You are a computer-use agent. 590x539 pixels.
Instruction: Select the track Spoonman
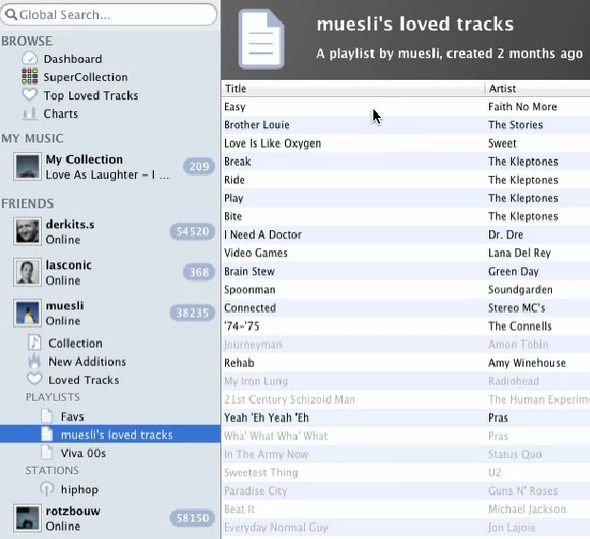(249, 290)
